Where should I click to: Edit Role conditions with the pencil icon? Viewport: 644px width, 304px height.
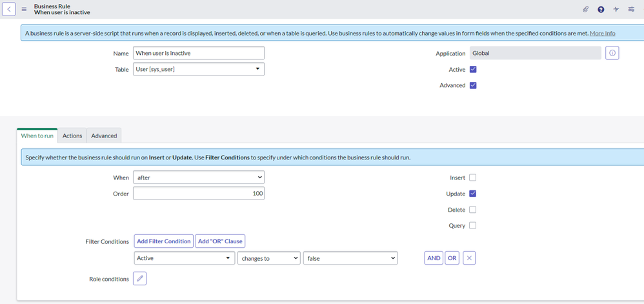(x=139, y=279)
